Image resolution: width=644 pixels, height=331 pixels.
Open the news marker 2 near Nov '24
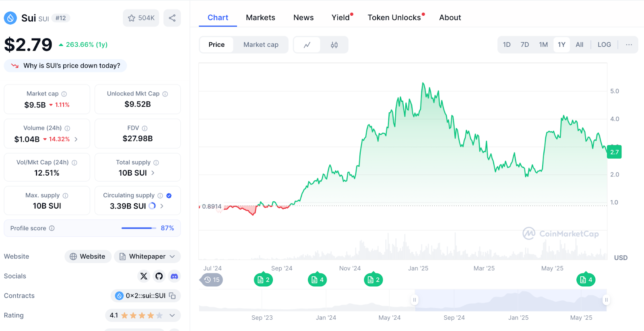coord(373,280)
